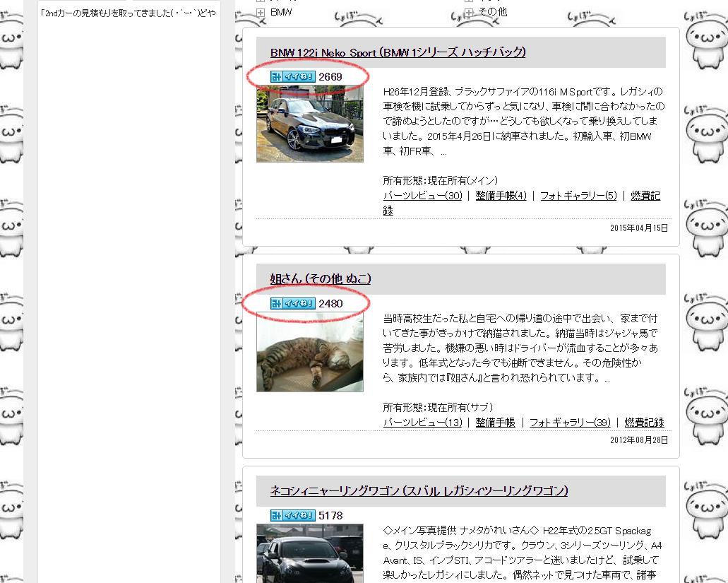This screenshot has height=583, width=728.
Task: Open the black Subaru Legacy thumbnail
Action: [x=310, y=553]
